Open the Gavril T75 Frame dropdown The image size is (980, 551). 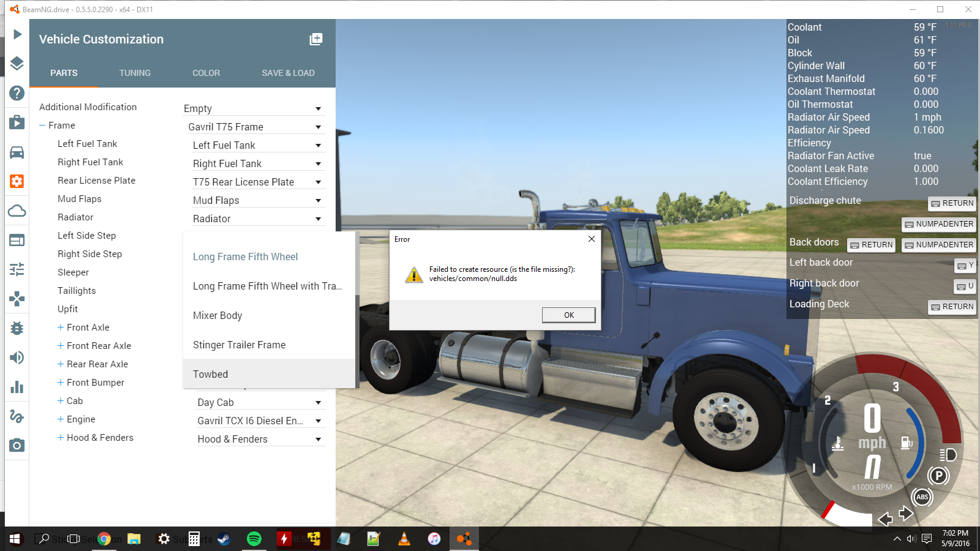tap(255, 127)
